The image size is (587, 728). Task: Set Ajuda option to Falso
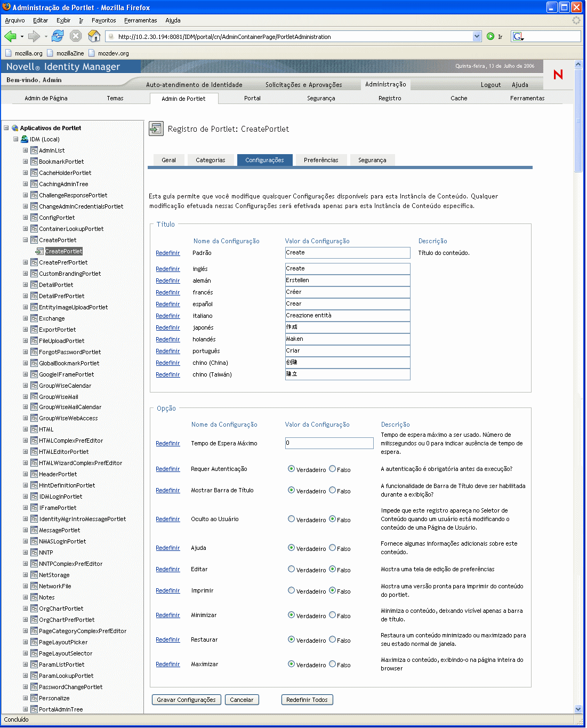coord(332,548)
